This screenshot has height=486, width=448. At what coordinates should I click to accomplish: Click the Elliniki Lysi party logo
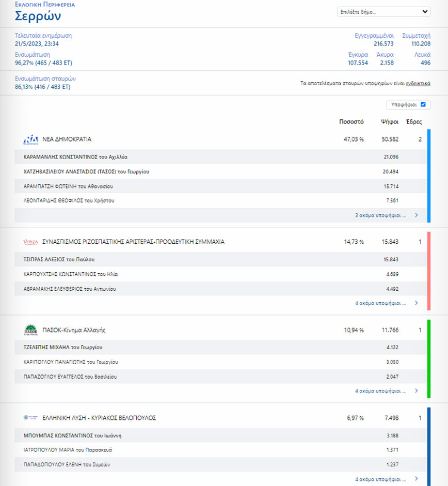30,418
